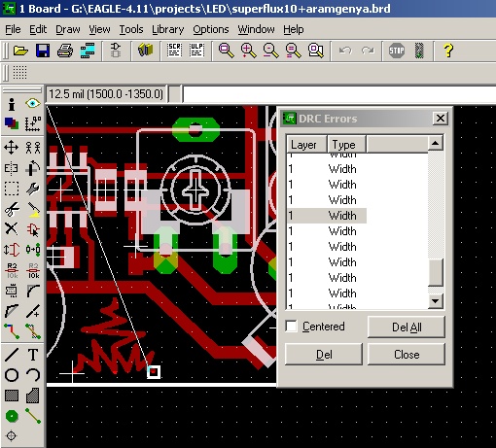Select the Pinswap tool
This screenshot has height=448, width=496.
pyautogui.click(x=12, y=250)
